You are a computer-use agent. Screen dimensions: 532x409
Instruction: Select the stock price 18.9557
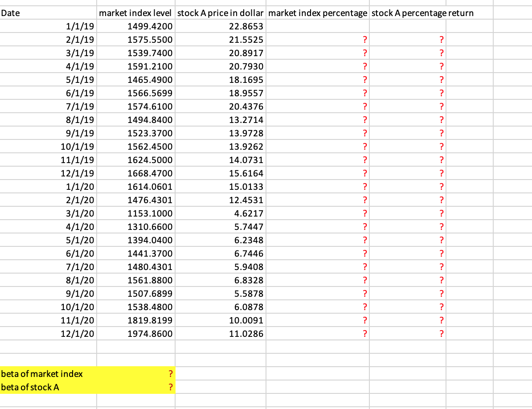pyautogui.click(x=221, y=93)
